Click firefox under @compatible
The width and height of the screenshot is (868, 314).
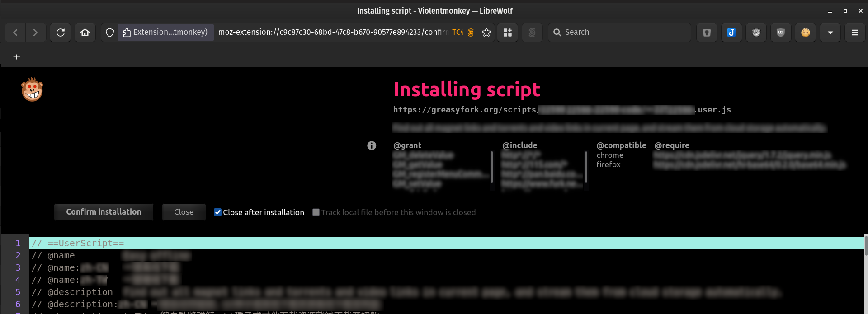click(x=609, y=164)
